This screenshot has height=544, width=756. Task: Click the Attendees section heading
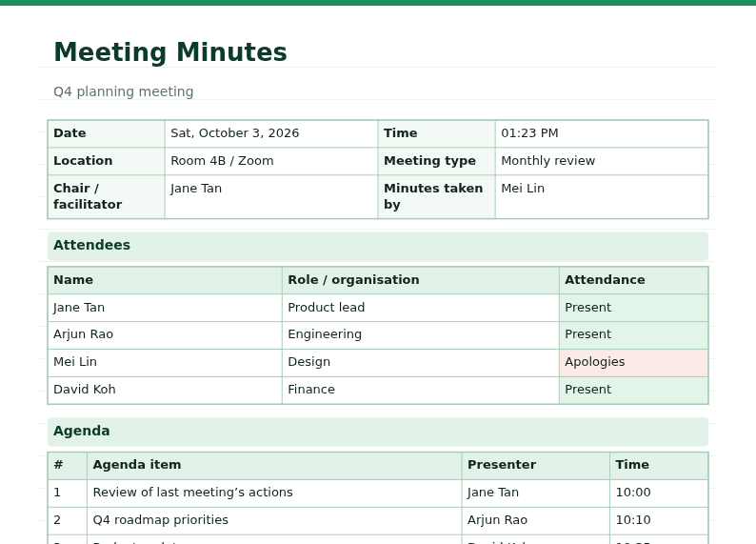pyautogui.click(x=378, y=246)
